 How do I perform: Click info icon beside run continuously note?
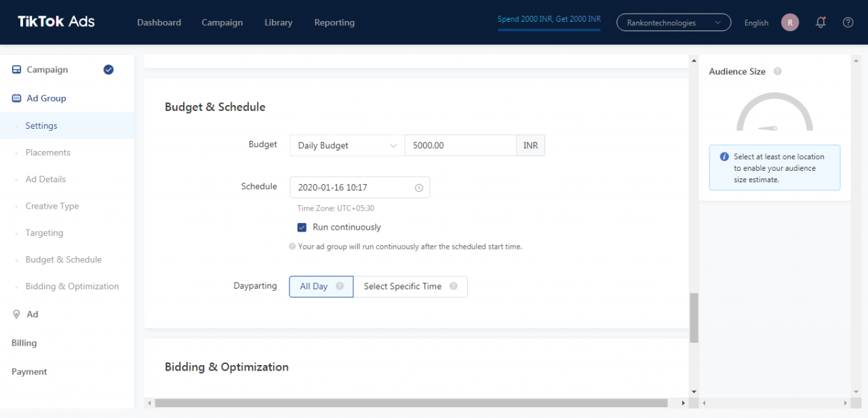tap(292, 247)
